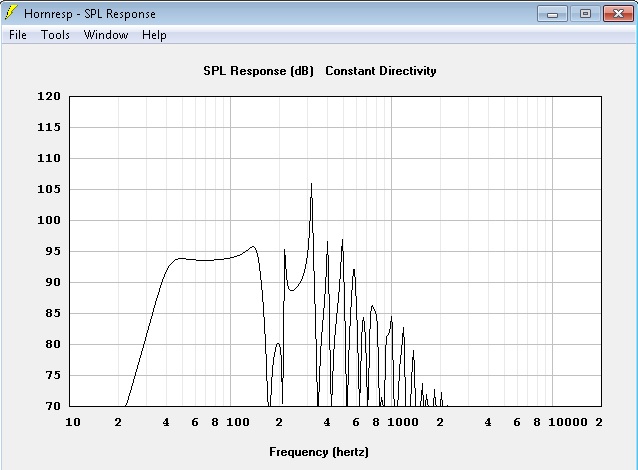Click the Hornresp lightning bolt icon
The image size is (638, 470).
point(11,13)
